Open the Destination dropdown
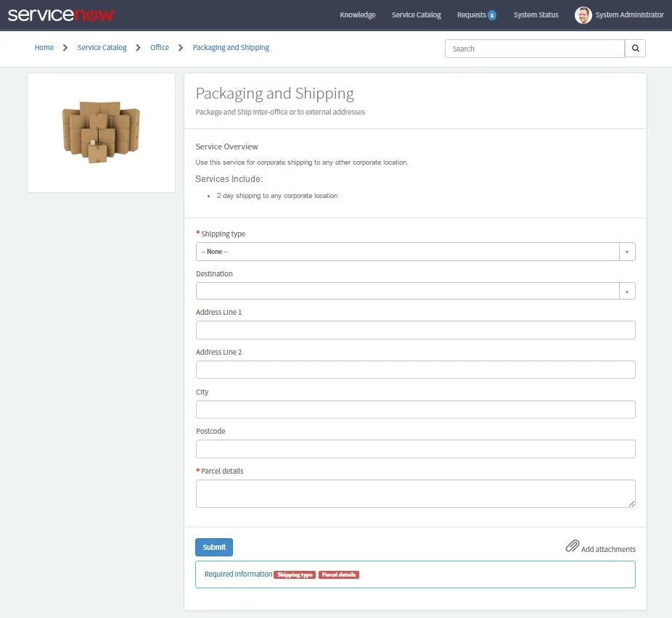The height and width of the screenshot is (618, 672). [406, 290]
